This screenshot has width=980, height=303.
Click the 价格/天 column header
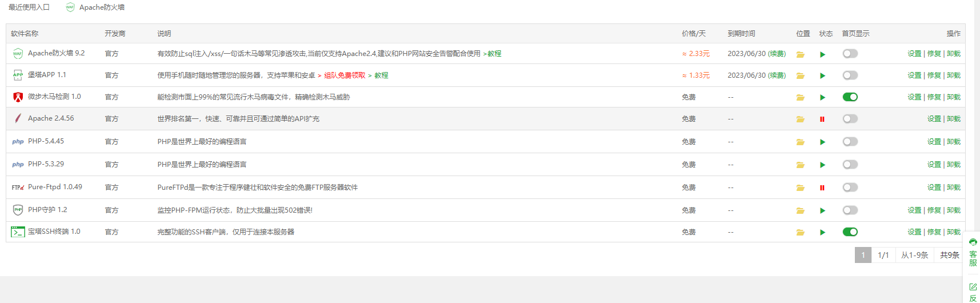[x=694, y=34]
